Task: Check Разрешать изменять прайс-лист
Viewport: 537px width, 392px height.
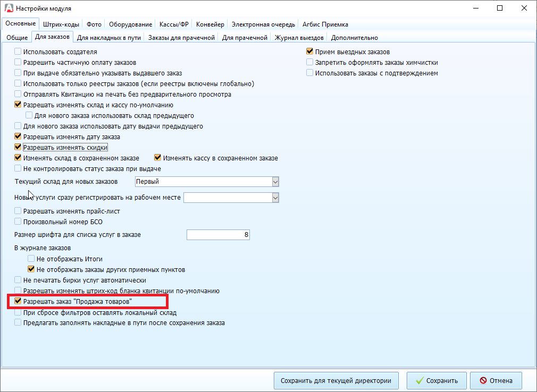Action: point(18,211)
